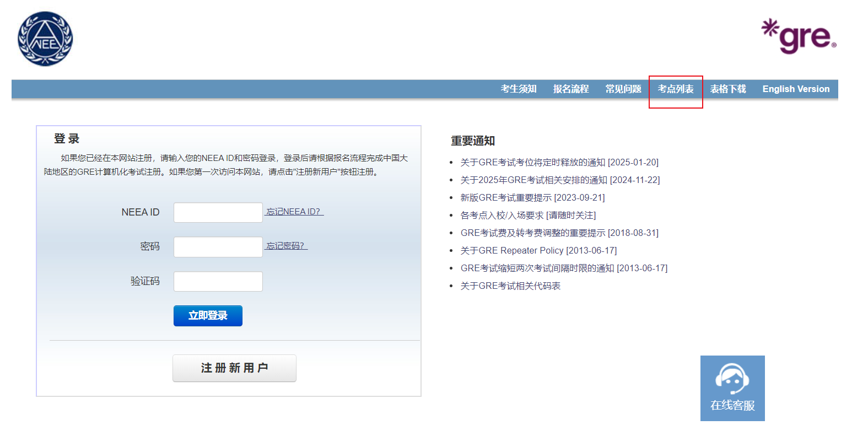Click the GRE logo
The height and width of the screenshot is (425, 868).
tap(799, 36)
